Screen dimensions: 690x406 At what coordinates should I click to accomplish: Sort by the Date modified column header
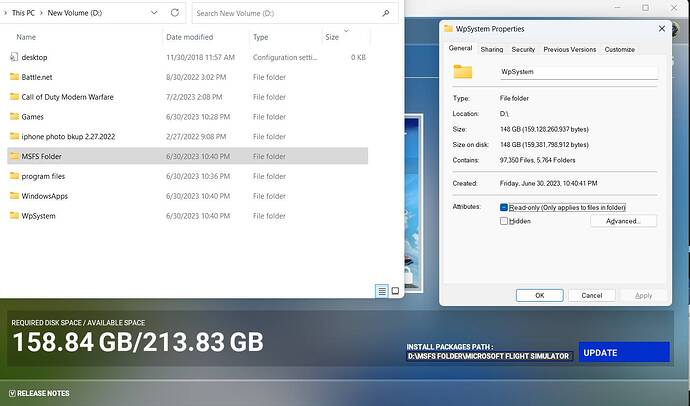point(190,37)
